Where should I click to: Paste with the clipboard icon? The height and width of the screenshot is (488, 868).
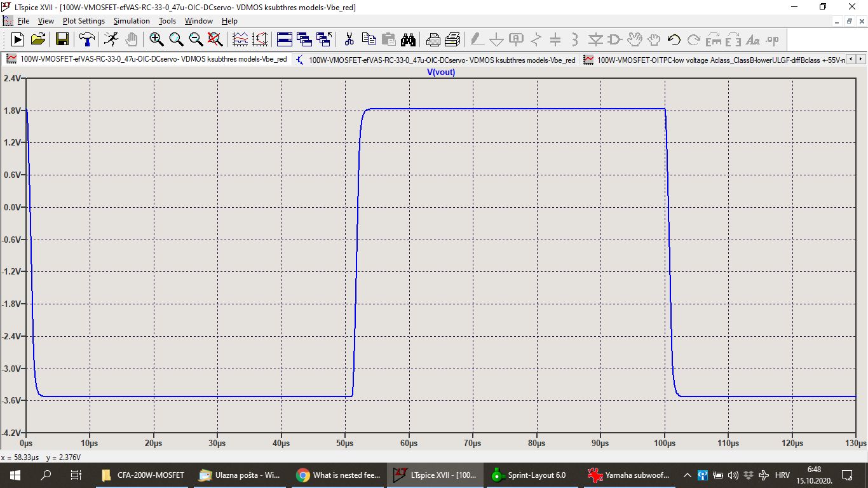coord(388,39)
